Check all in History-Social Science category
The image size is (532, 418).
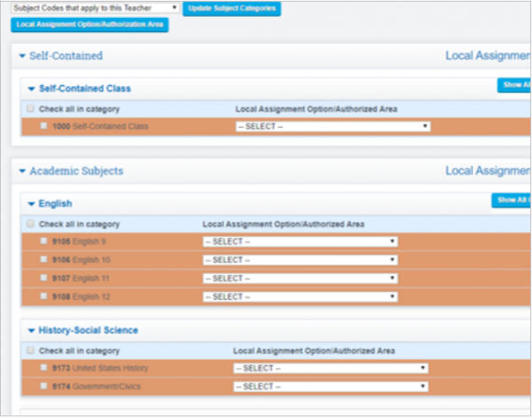[31, 351]
